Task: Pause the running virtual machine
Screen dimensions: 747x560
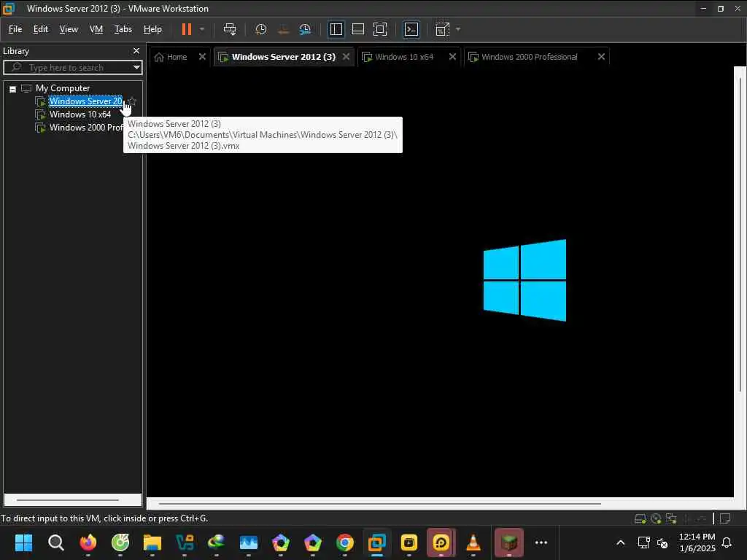Action: pos(187,29)
